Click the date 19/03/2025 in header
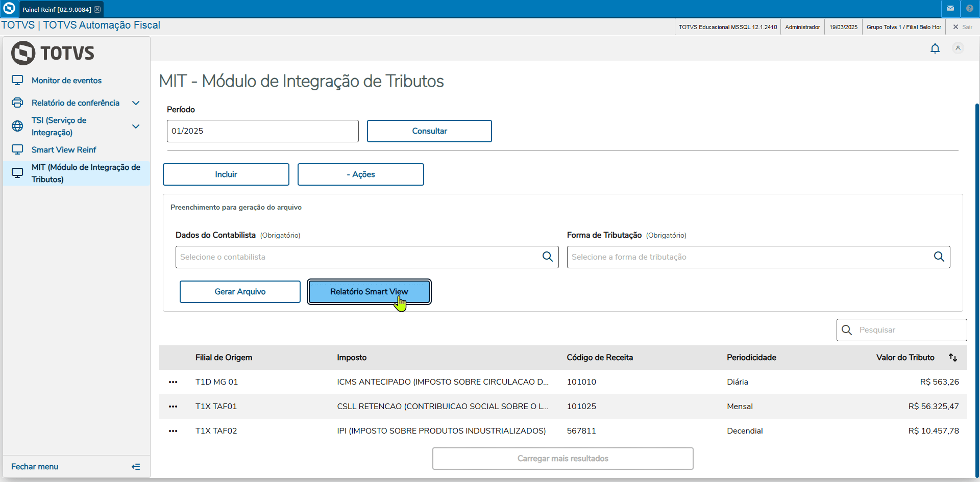The height and width of the screenshot is (482, 980). [843, 27]
